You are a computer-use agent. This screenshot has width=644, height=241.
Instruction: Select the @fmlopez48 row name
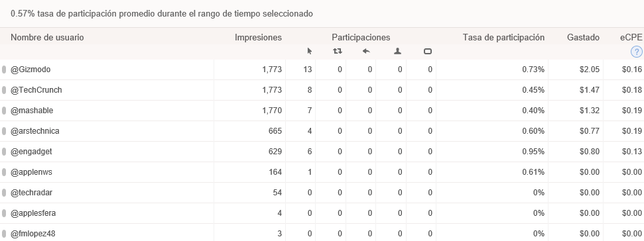33,234
